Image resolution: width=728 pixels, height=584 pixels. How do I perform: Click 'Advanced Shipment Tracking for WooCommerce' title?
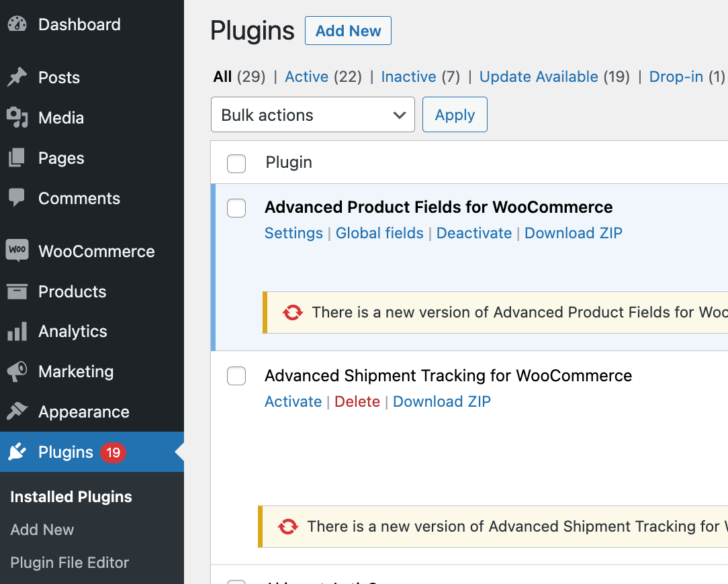coord(449,375)
